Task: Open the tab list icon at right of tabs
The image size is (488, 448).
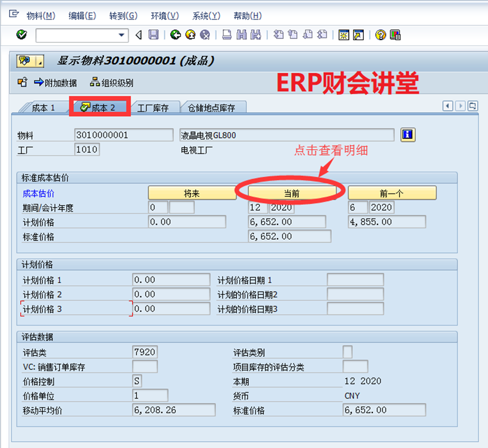Action: (x=472, y=106)
